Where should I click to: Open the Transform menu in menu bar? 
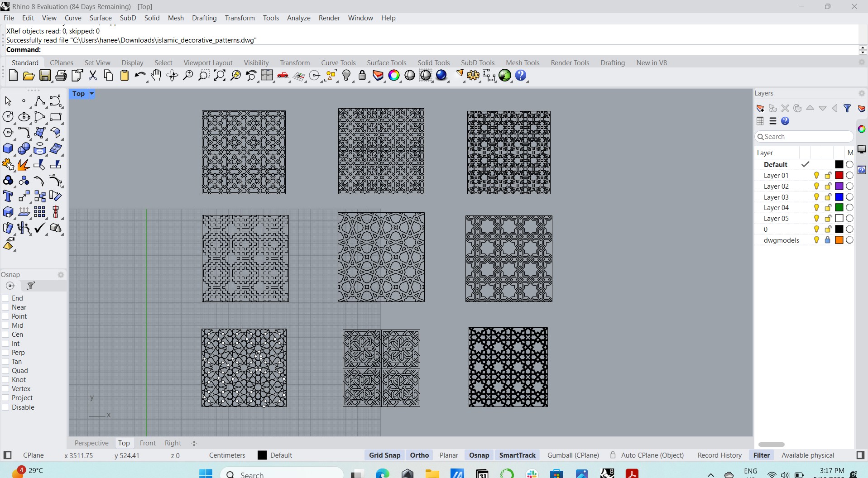240,18
